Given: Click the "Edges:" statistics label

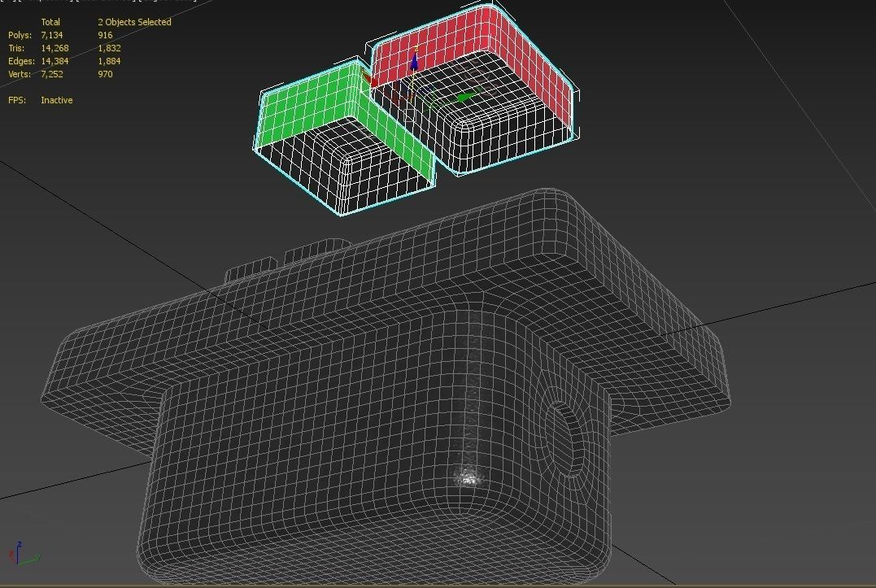Looking at the screenshot, I should (21, 61).
